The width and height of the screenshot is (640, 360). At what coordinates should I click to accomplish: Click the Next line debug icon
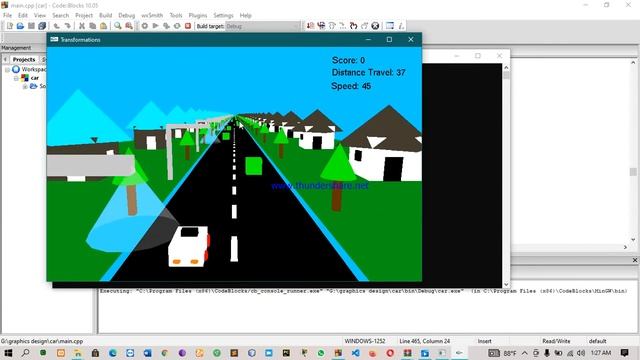tap(332, 26)
